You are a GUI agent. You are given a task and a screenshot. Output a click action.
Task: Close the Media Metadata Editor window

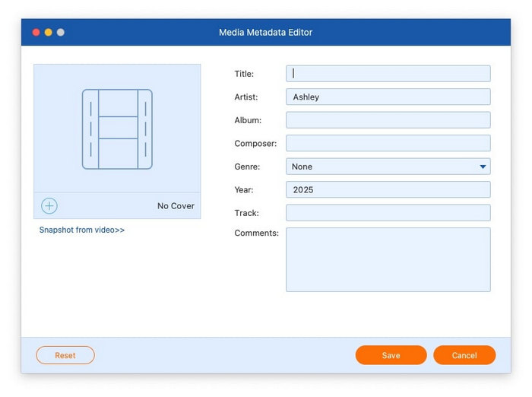[x=36, y=33]
